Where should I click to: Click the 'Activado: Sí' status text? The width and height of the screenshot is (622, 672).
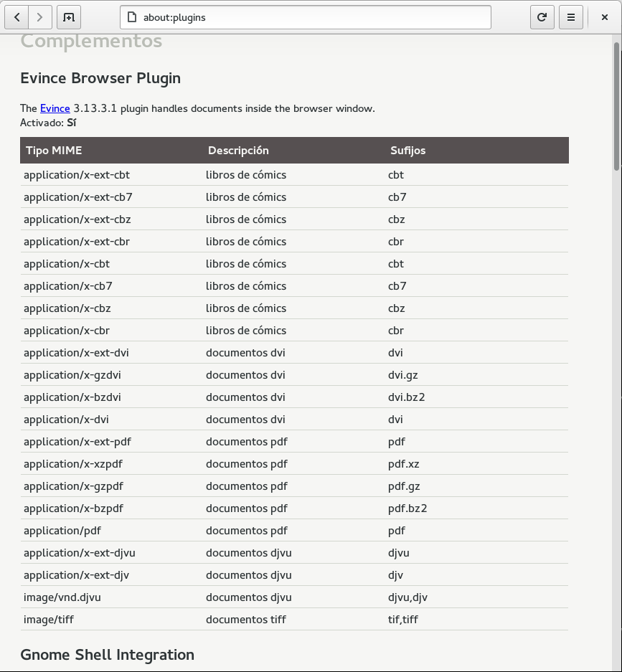click(x=48, y=123)
